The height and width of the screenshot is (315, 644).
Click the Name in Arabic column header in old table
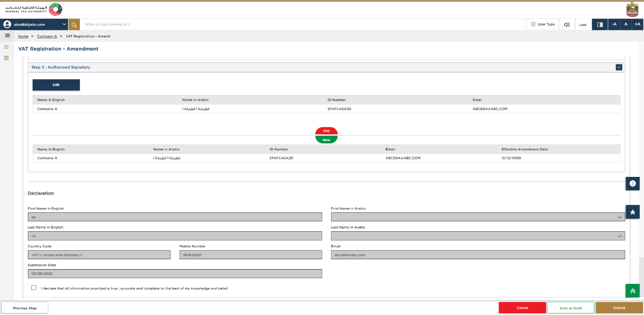(195, 100)
